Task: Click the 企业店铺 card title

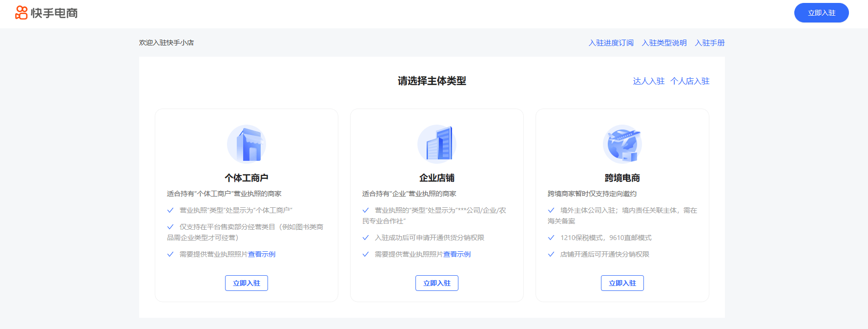Action: pos(437,178)
